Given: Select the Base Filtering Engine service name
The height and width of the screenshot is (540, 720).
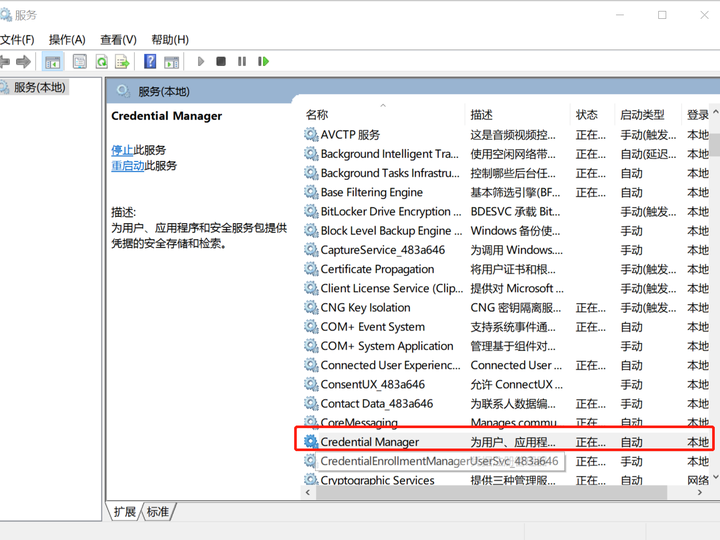Looking at the screenshot, I should click(371, 192).
